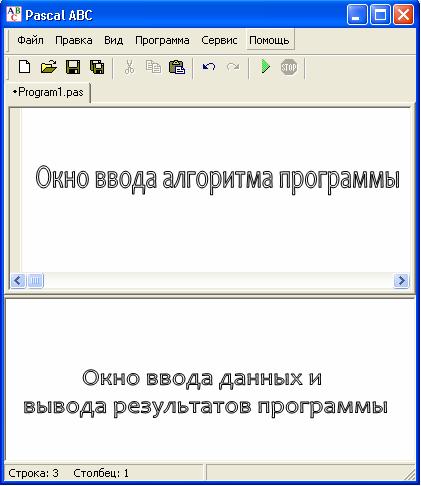Image resolution: width=421 pixels, height=486 pixels.
Task: Run the program with the green arrow
Action: [265, 67]
